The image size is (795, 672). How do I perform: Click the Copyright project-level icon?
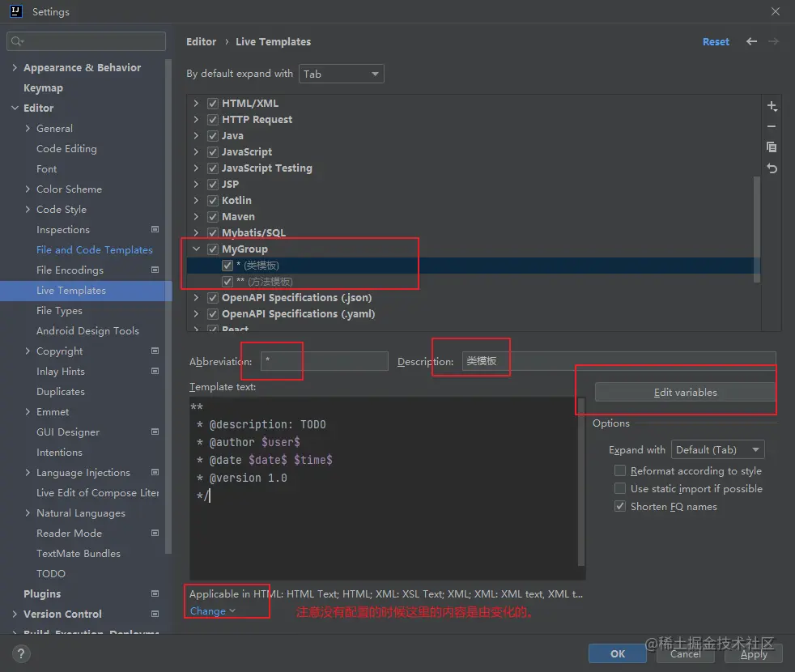point(155,351)
